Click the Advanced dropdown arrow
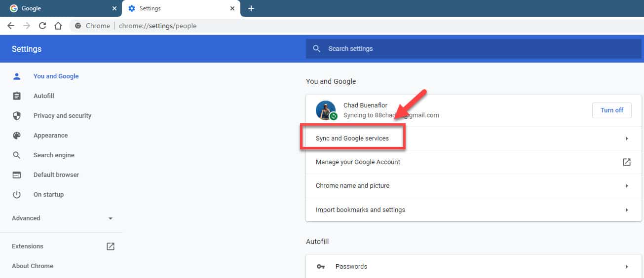Viewport: 644px width, 278px height. coord(110,218)
